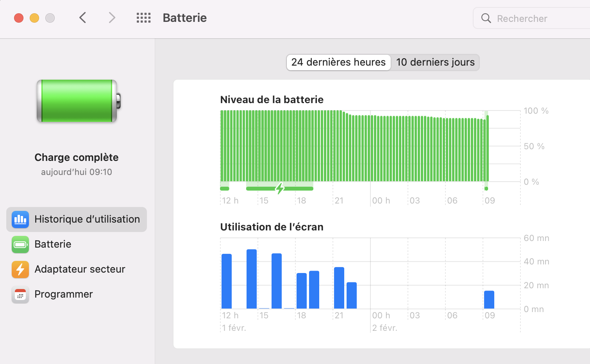This screenshot has width=590, height=364.
Task: Open Adaptateur secteur settings
Action: 80,269
